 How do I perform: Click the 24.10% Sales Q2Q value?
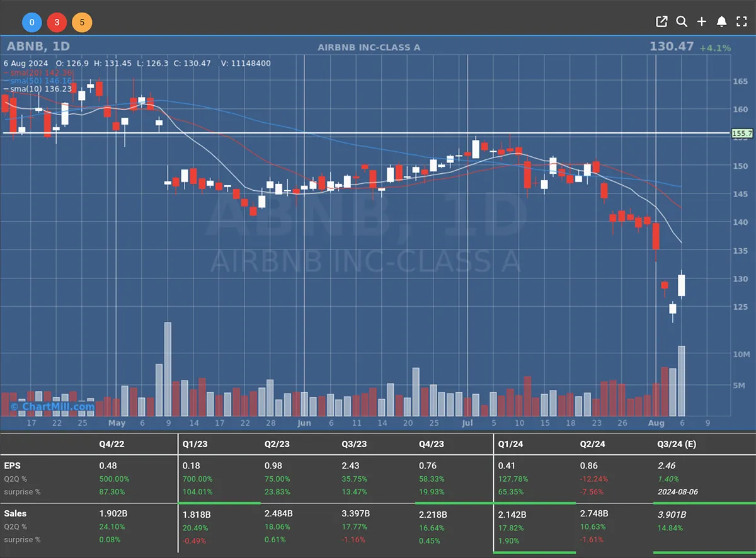pyautogui.click(x=112, y=527)
